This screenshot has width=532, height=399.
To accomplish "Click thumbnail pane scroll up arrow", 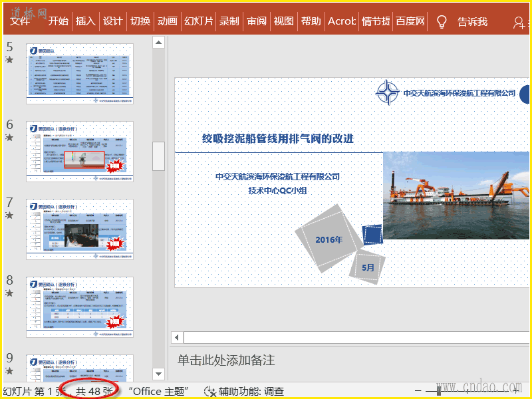I will [158, 43].
